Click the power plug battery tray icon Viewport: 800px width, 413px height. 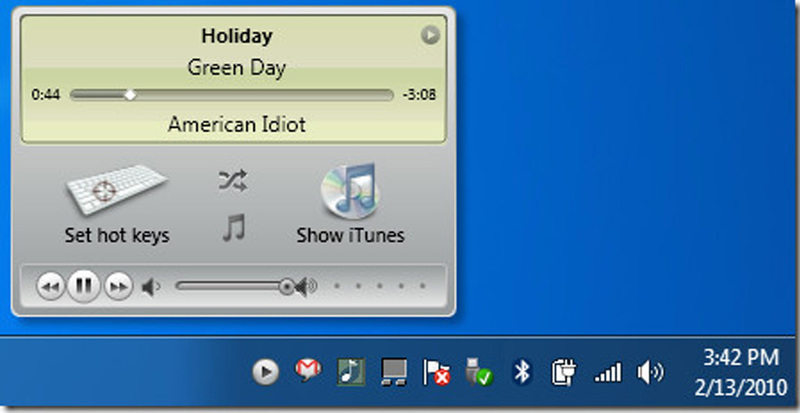pos(564,372)
